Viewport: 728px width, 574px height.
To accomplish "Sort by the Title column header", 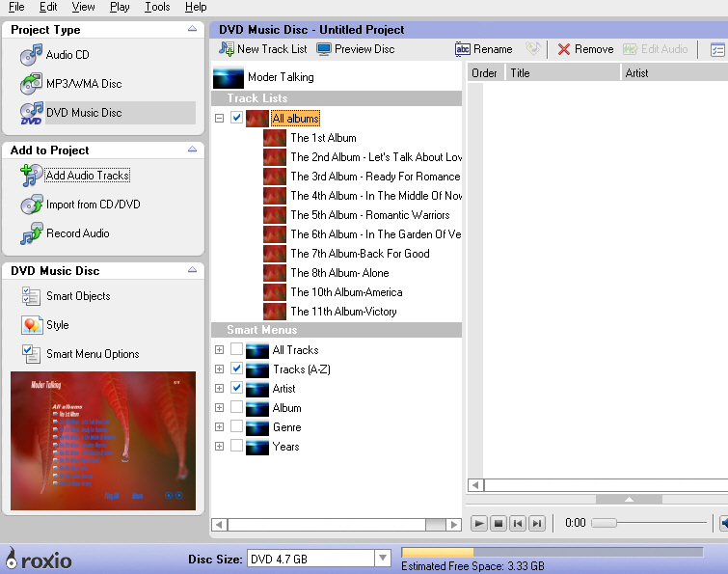I will [x=563, y=73].
